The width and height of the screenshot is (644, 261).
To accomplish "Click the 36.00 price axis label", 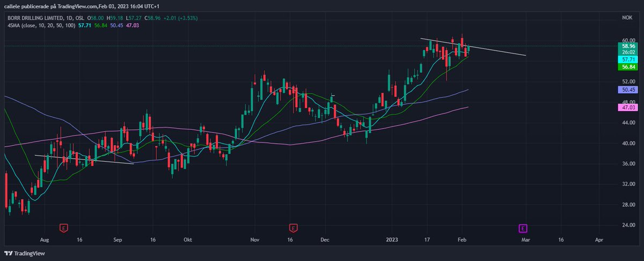I will pyautogui.click(x=629, y=163).
